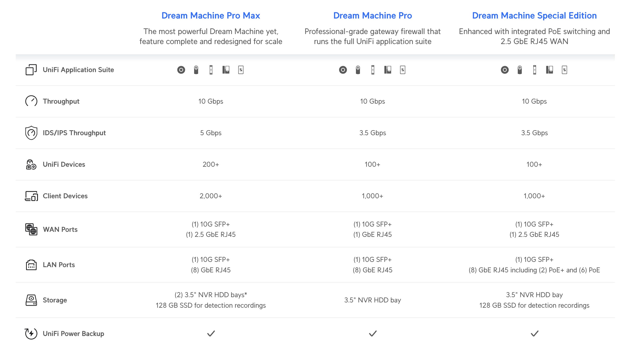
Task: Click the UniFi Devices row label
Action: pos(64,164)
